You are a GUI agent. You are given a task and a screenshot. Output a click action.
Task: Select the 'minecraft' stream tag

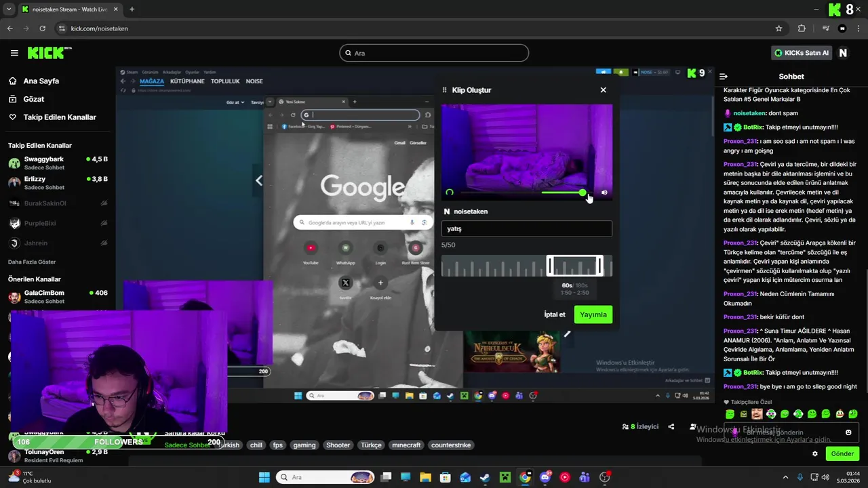(x=407, y=445)
